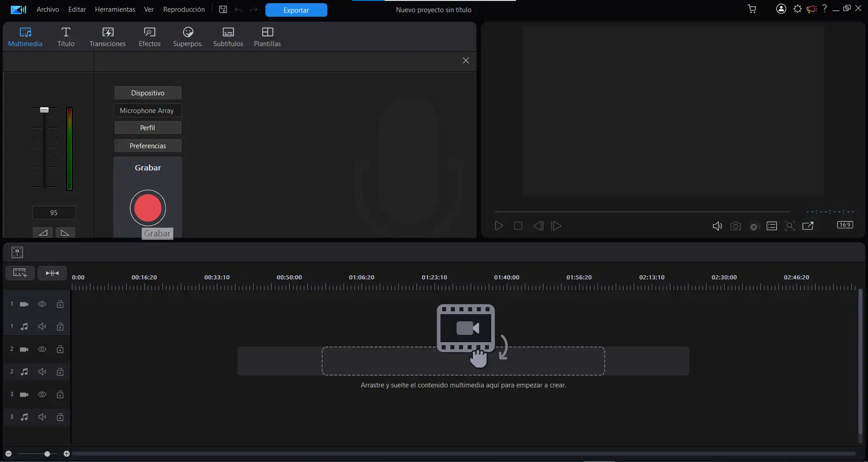Click the Perfil button
Viewport: 868px width, 462px height.
148,127
